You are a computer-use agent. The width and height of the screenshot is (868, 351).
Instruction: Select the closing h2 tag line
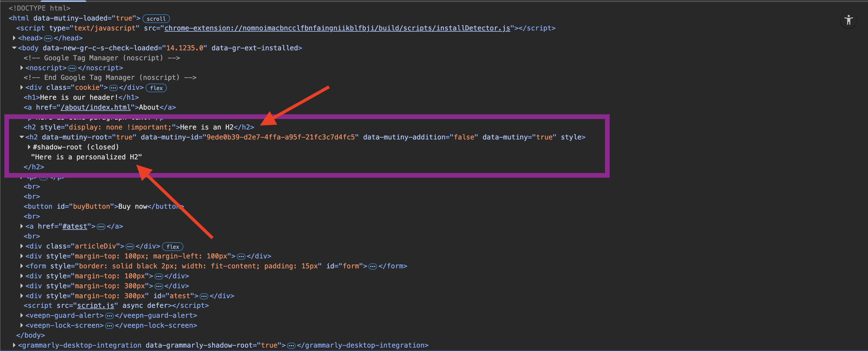coord(34,167)
